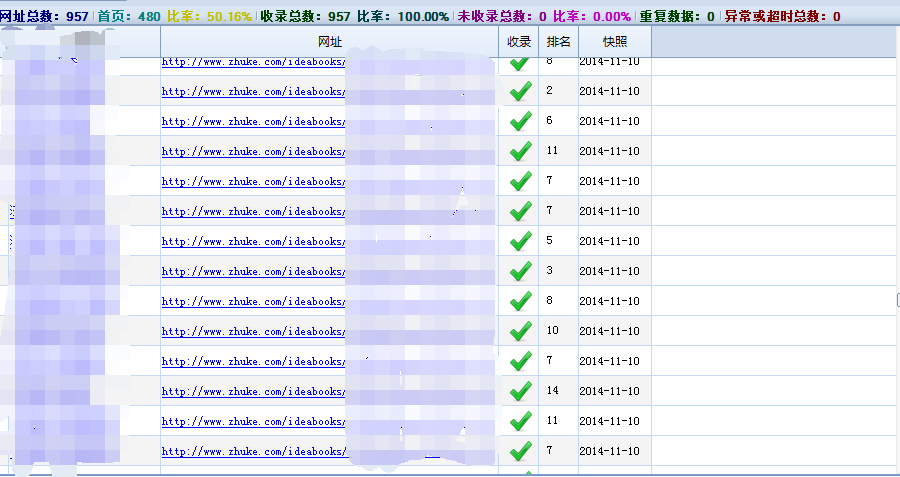Image resolution: width=900 pixels, height=477 pixels.
Task: Select the green check beside rank 5
Action: 519,241
